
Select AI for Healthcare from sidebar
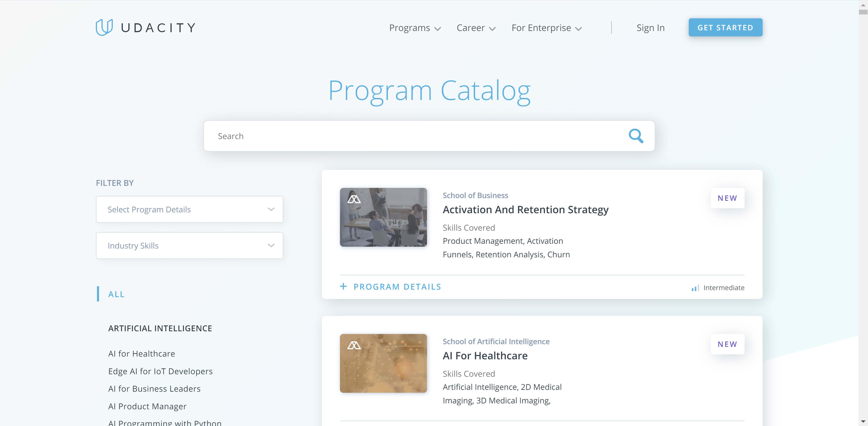[x=142, y=353]
